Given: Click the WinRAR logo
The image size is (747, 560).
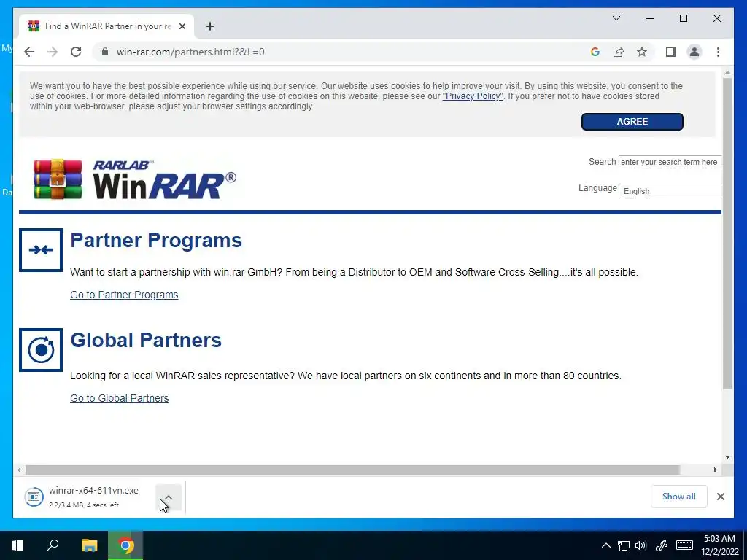Looking at the screenshot, I should (135, 179).
